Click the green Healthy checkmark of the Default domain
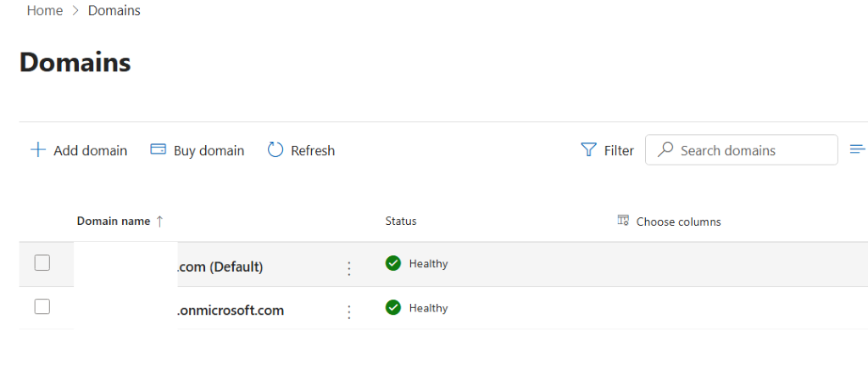The image size is (868, 370). pyautogui.click(x=393, y=264)
